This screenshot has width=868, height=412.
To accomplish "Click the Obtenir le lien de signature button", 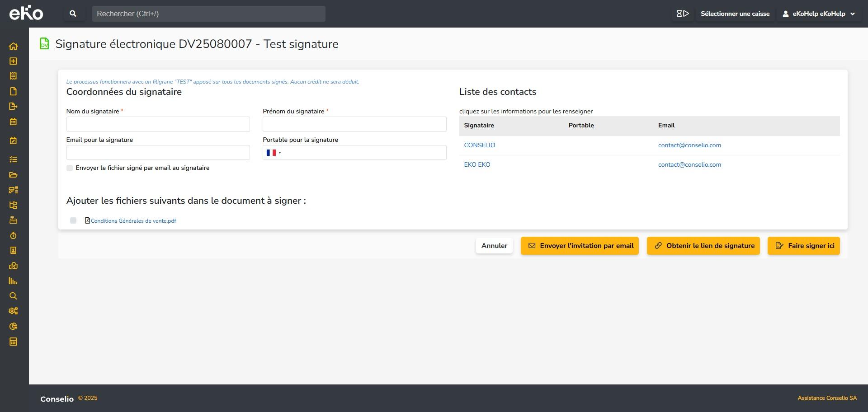I will 703,246.
